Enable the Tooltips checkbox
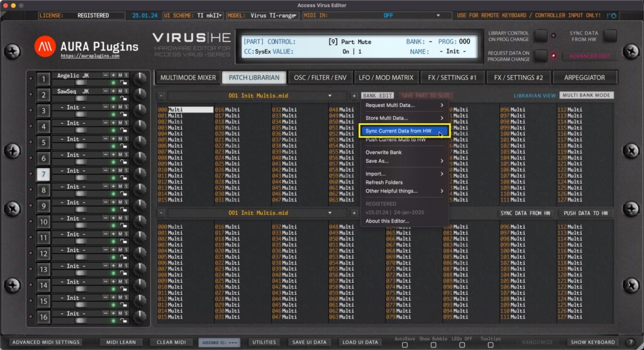This screenshot has height=350, width=644. pyautogui.click(x=491, y=345)
